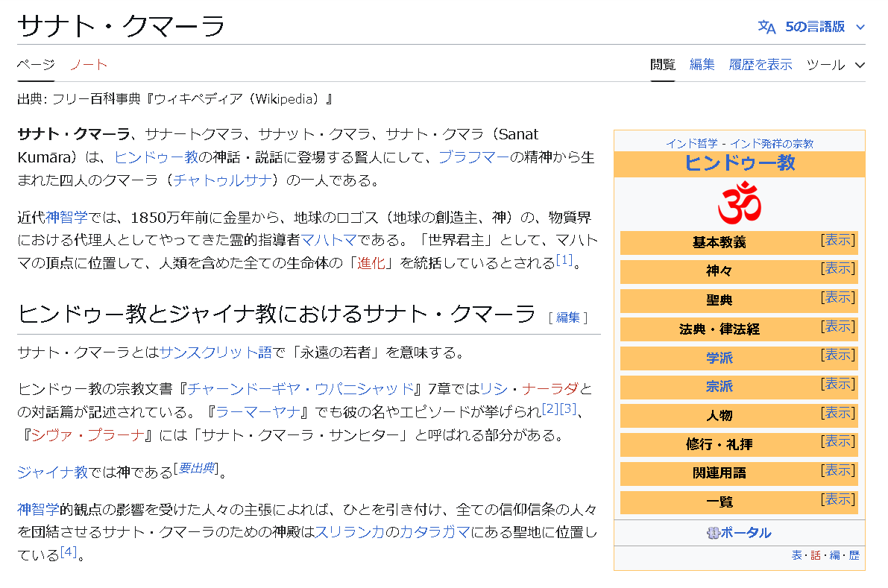Follow the マハトマ link

pos(329,240)
